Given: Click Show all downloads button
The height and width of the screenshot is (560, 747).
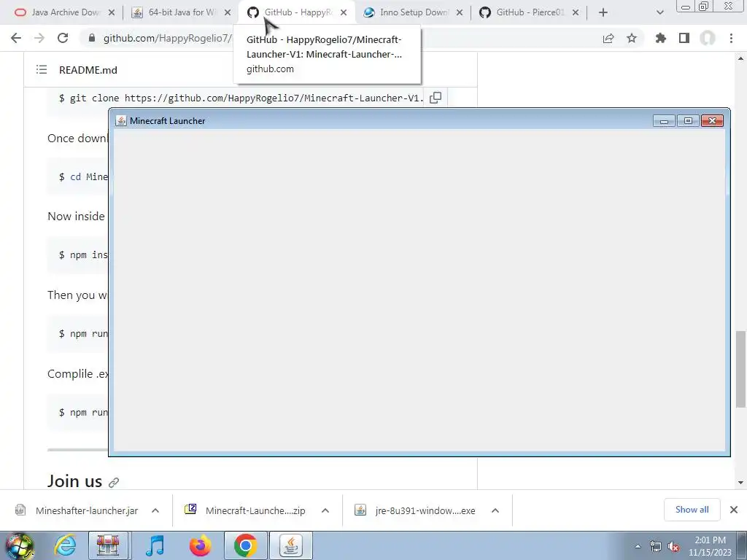Looking at the screenshot, I should coord(692,510).
